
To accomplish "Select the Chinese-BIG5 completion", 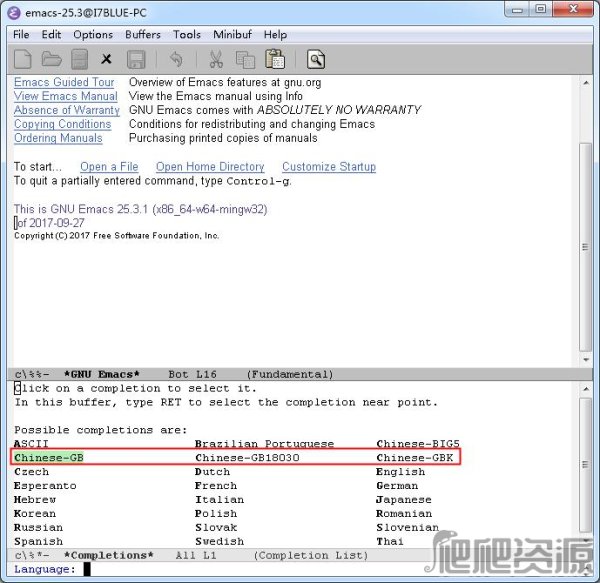I will pos(418,444).
